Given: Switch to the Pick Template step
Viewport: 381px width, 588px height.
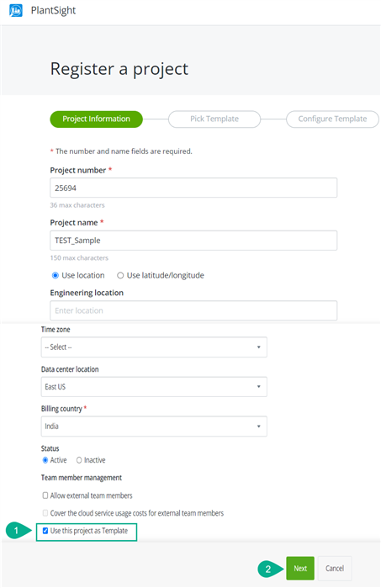Looking at the screenshot, I should pyautogui.click(x=214, y=119).
